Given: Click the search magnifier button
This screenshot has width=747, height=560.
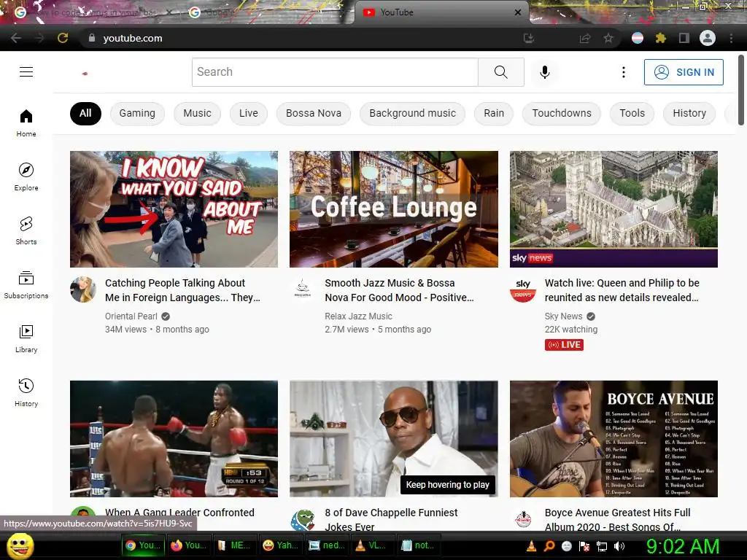Looking at the screenshot, I should [500, 72].
